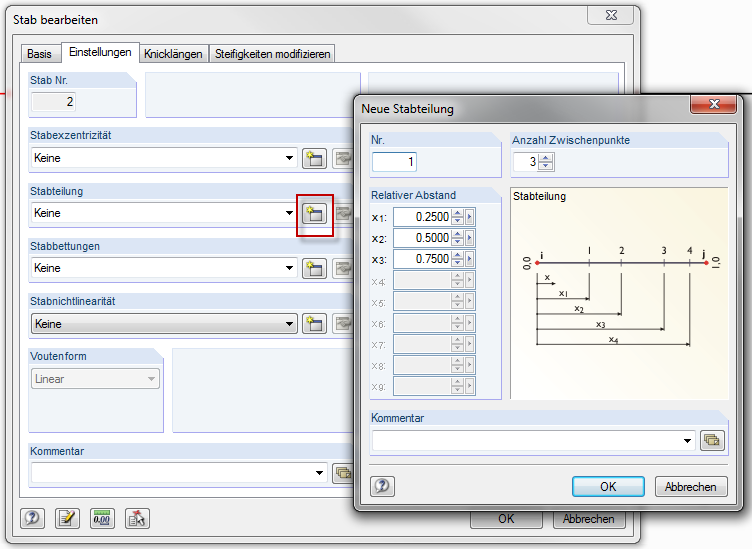Click the x3 field showing 0.7500
Image resolution: width=752 pixels, height=549 pixels.
423,259
